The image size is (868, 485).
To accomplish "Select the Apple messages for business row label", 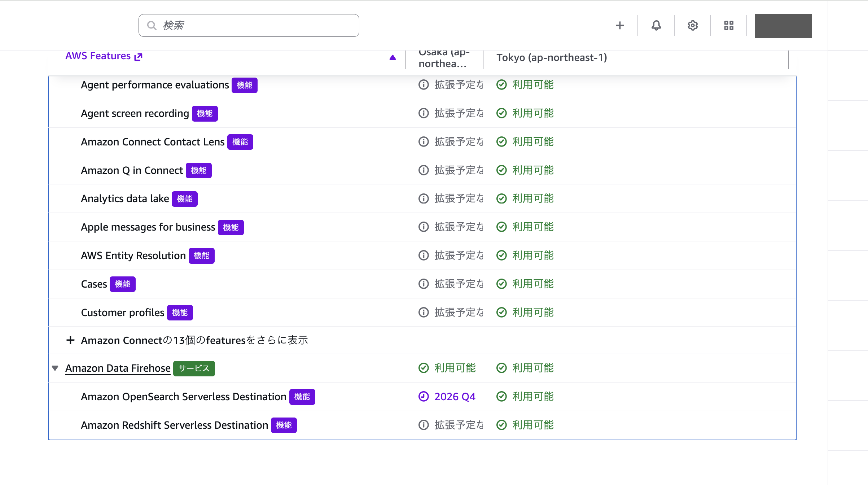I will tap(148, 227).
